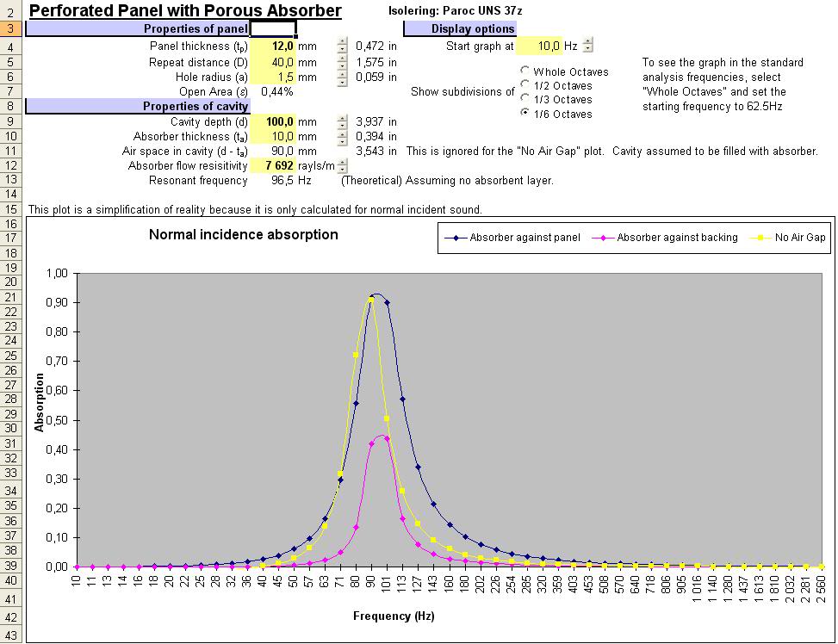Select the 1/6 Octaves radio button
The height and width of the screenshot is (644, 838).
click(x=525, y=112)
